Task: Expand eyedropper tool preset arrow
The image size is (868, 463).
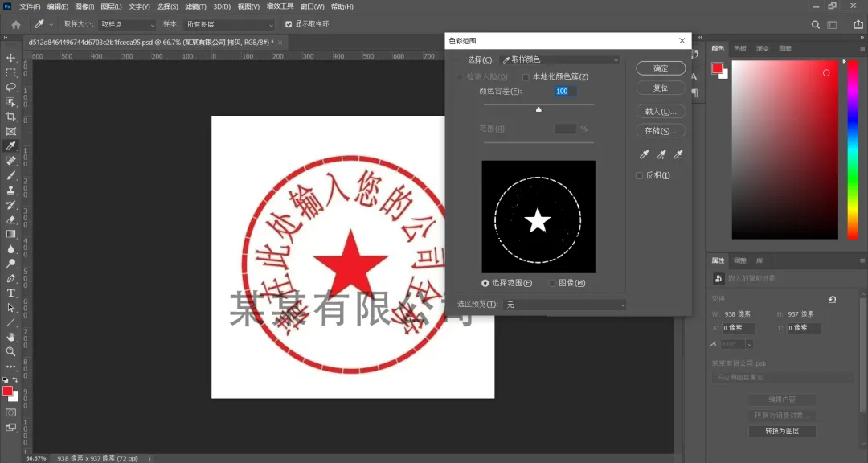Action: (51, 24)
